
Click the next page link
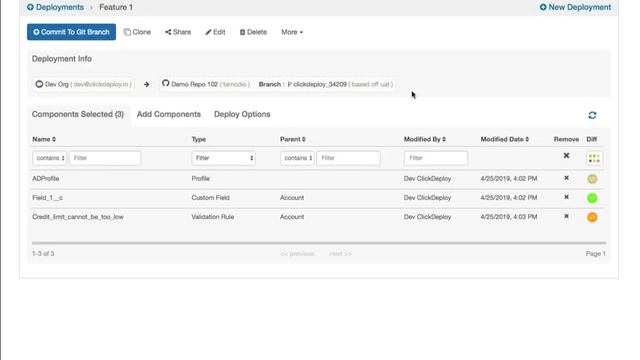click(x=340, y=254)
